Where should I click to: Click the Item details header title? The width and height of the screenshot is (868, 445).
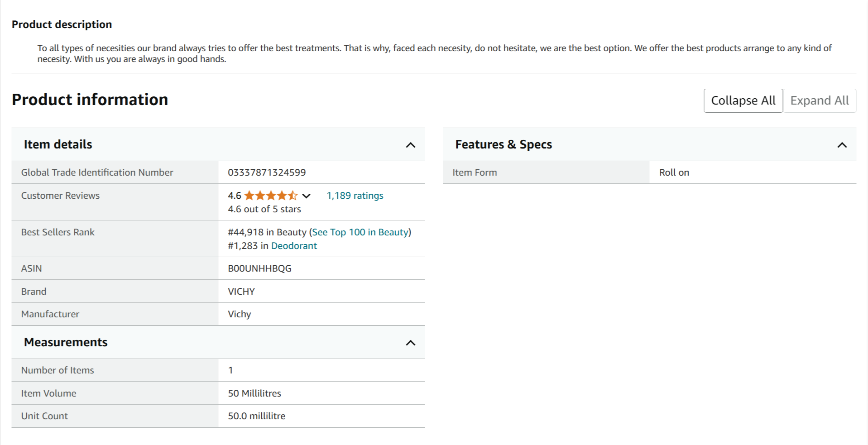coord(58,144)
